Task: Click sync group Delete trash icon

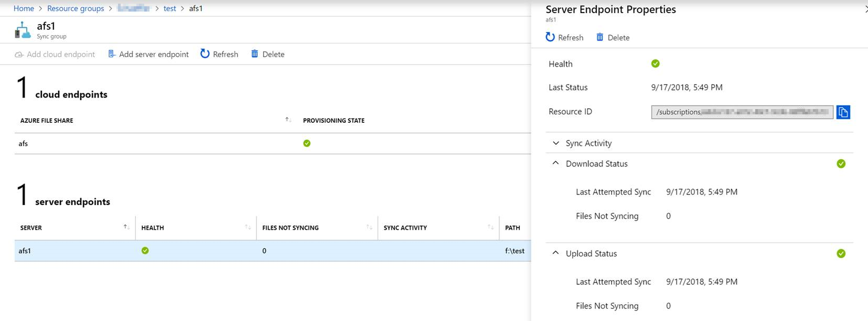Action: pos(254,53)
